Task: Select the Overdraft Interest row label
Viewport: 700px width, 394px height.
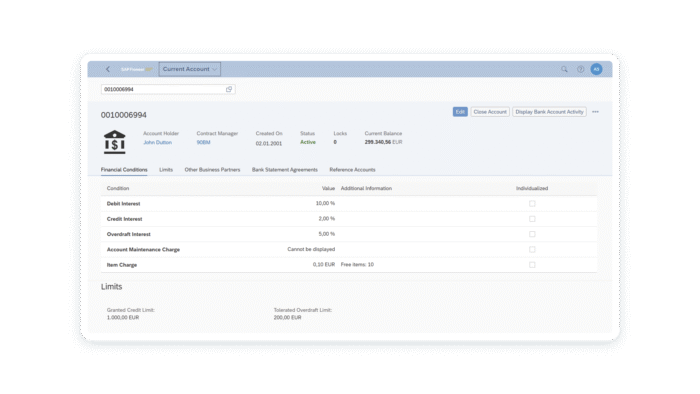Action: point(129,234)
